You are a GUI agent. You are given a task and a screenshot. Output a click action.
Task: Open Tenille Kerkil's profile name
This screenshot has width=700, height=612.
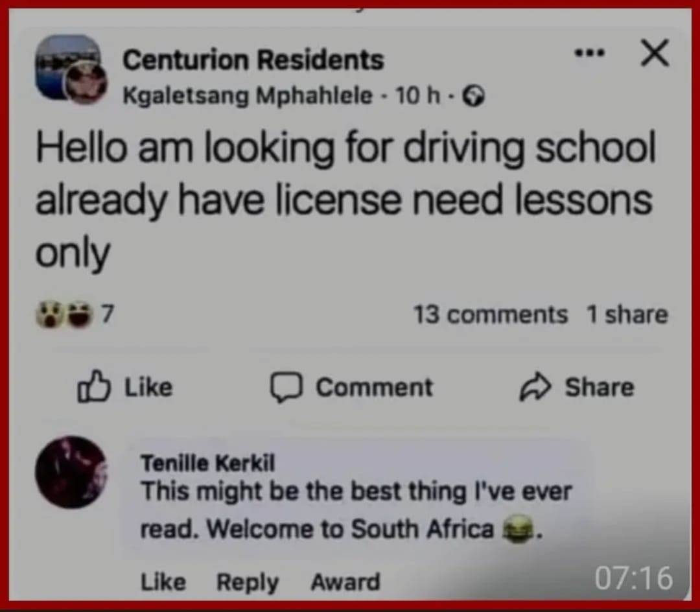[208, 463]
